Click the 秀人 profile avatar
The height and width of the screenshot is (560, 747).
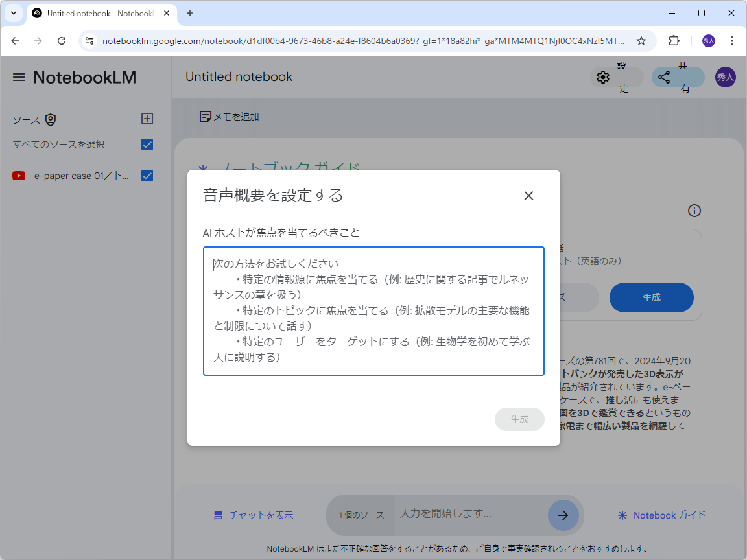click(x=726, y=77)
